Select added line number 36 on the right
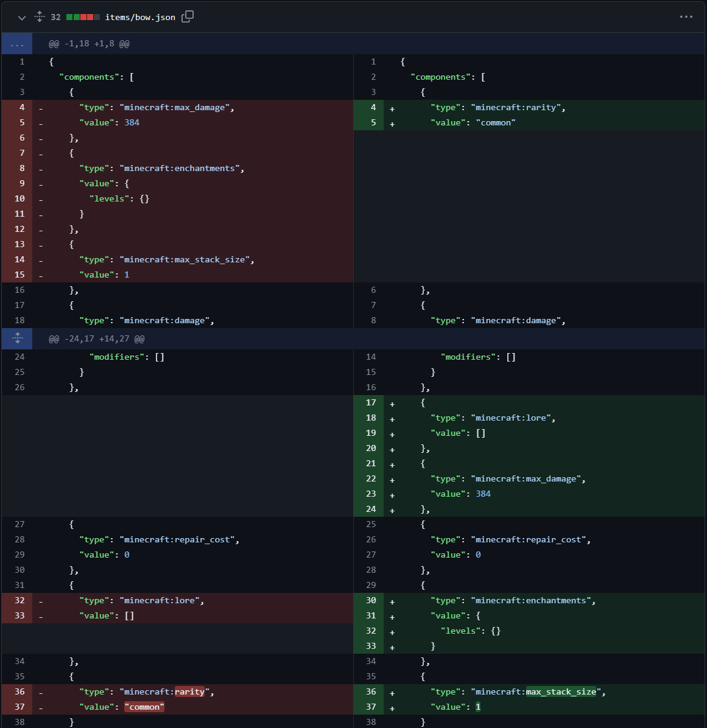This screenshot has height=728, width=707. (371, 692)
